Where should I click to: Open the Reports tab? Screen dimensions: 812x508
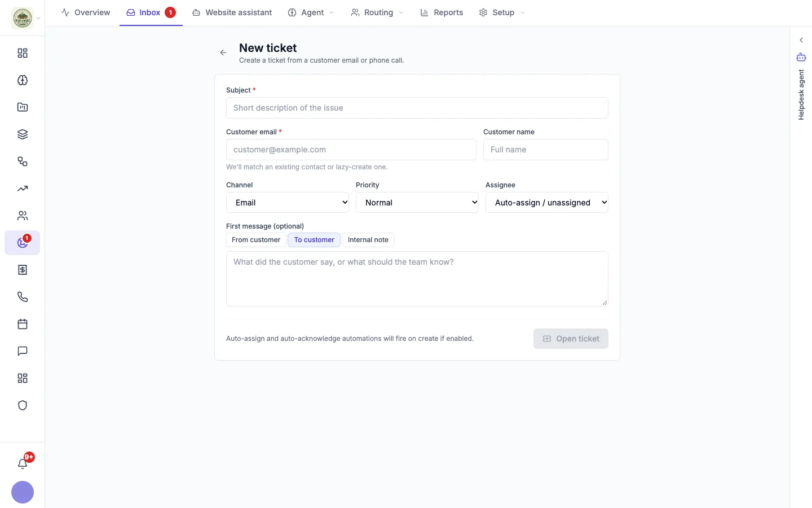click(442, 12)
